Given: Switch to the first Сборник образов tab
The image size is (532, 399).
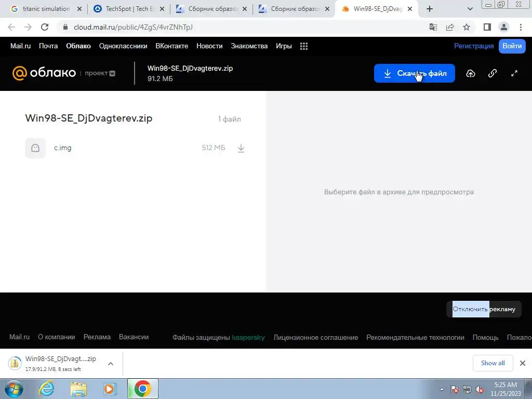Looking at the screenshot, I should (x=212, y=9).
